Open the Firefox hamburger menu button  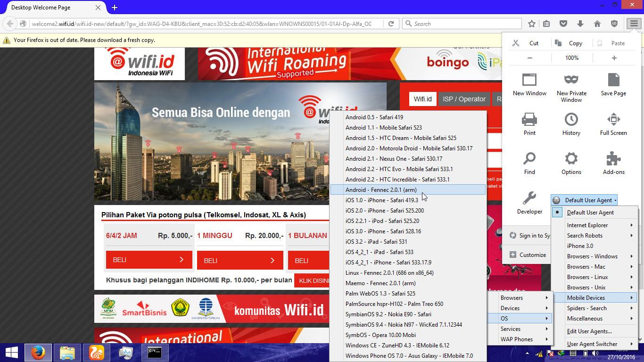633,24
